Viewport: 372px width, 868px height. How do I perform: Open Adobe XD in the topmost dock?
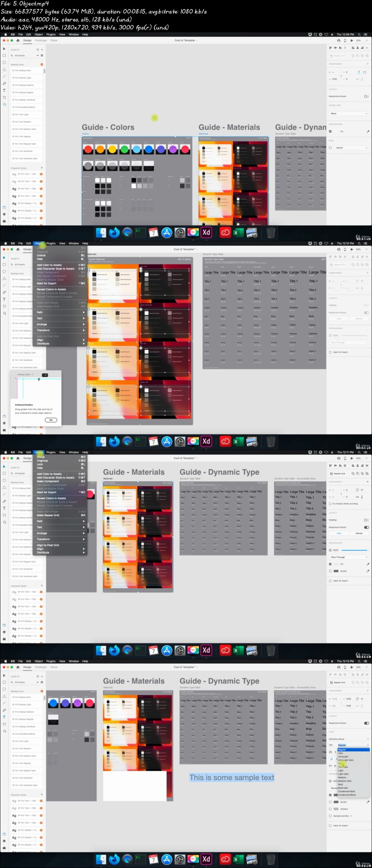point(206,232)
